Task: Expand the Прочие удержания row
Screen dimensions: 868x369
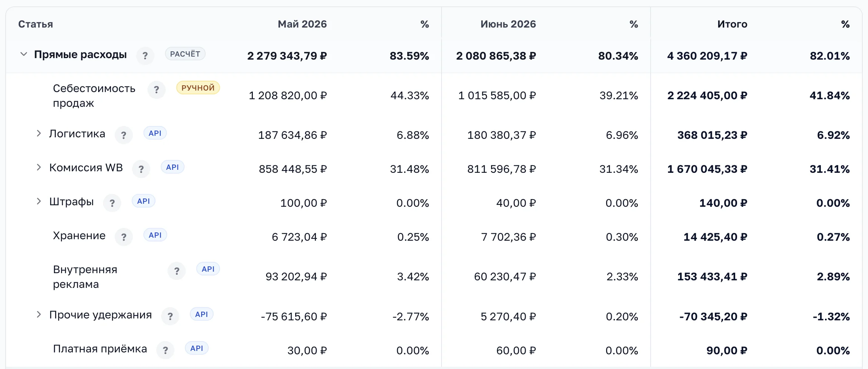Action: (38, 314)
